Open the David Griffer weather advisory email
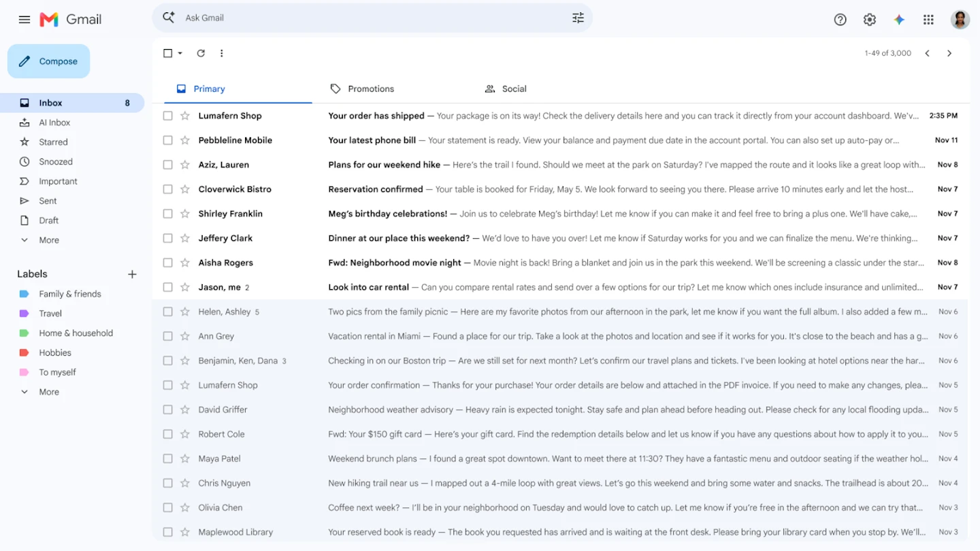 pyautogui.click(x=559, y=410)
